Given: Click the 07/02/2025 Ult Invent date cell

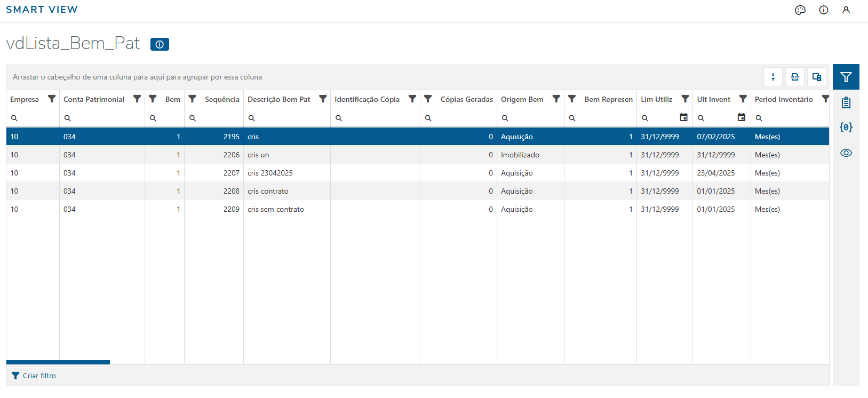Looking at the screenshot, I should pyautogui.click(x=722, y=137).
